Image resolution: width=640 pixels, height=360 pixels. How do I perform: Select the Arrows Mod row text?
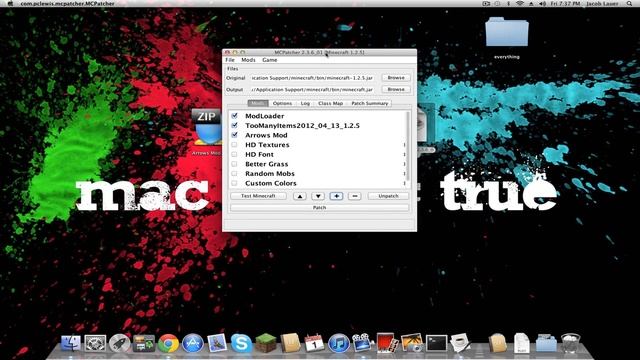coord(266,135)
